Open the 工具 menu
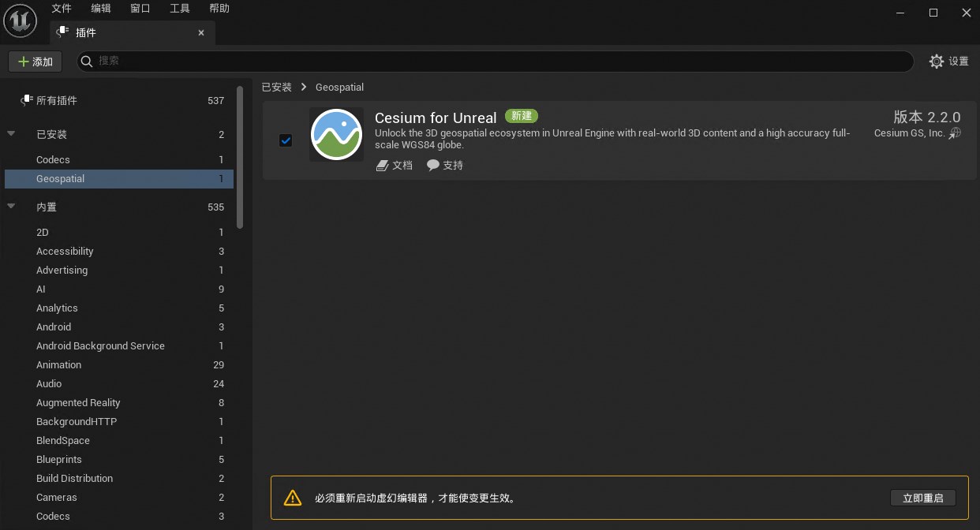The height and width of the screenshot is (530, 980). click(180, 9)
